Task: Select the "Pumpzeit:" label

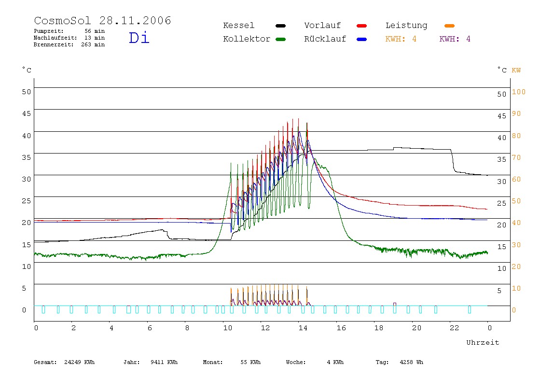Action: click(x=49, y=31)
